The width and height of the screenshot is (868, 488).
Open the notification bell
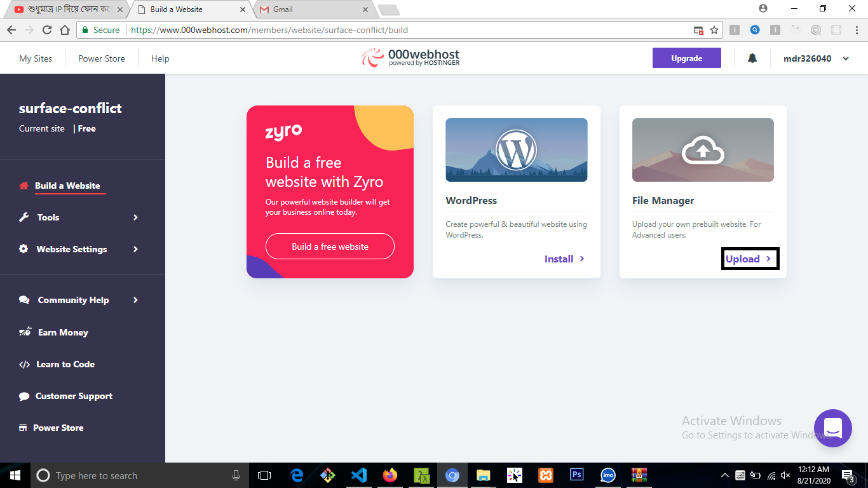pos(752,58)
